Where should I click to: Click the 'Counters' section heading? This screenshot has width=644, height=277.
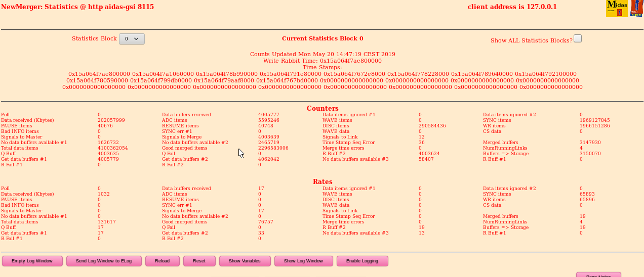(x=323, y=108)
